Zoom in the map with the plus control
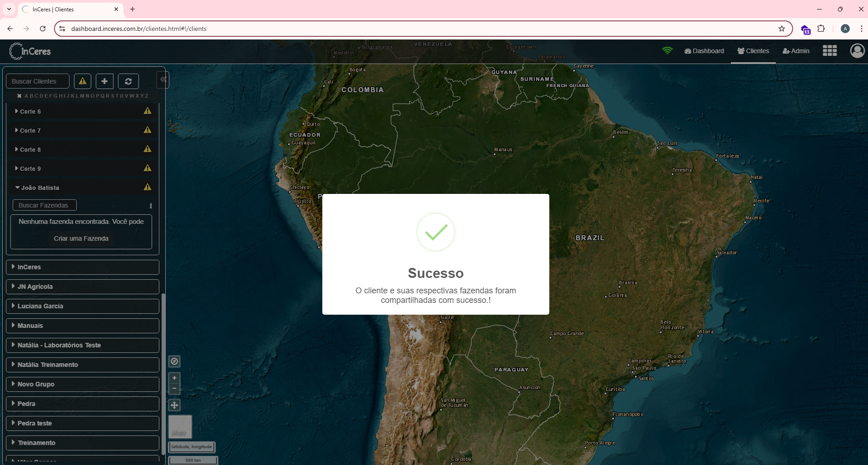This screenshot has height=465, width=868. (x=174, y=378)
